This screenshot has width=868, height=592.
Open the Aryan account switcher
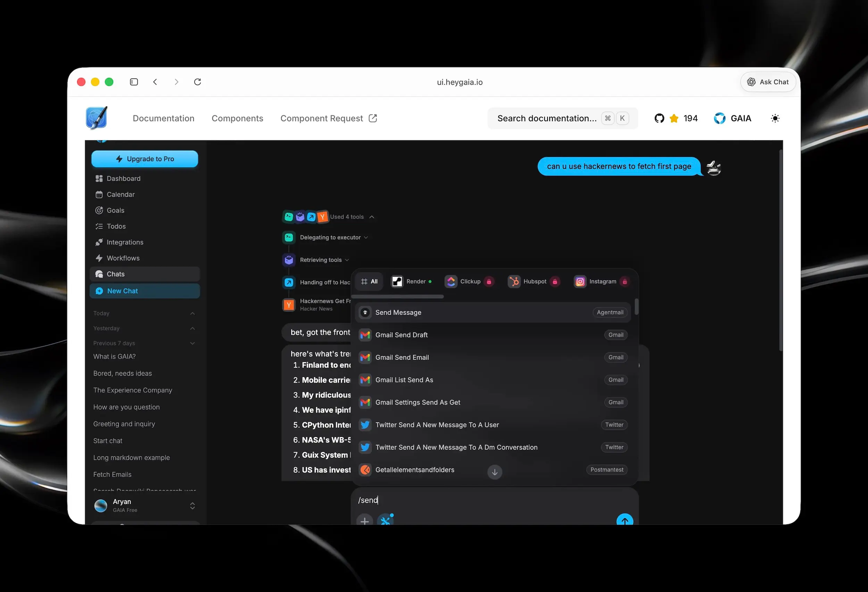pyautogui.click(x=145, y=505)
